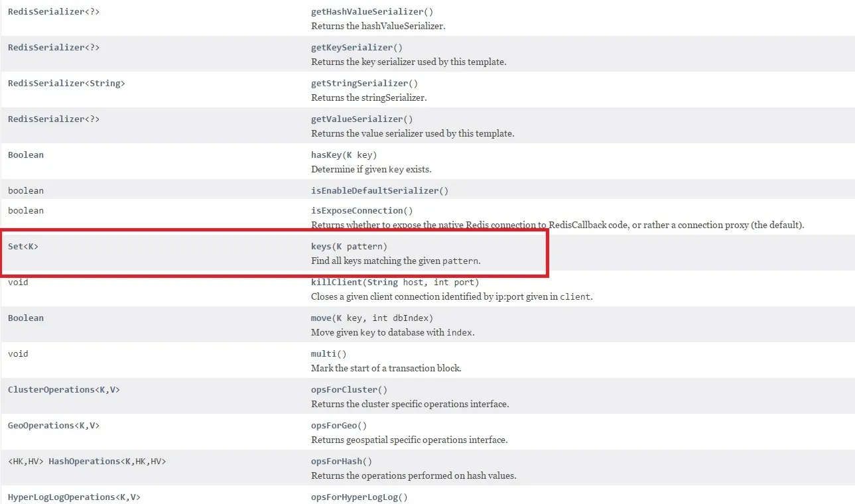Viewport: 855px width, 504px height.
Task: Click "Returns geospatial specific operations interface."
Action: tap(410, 440)
